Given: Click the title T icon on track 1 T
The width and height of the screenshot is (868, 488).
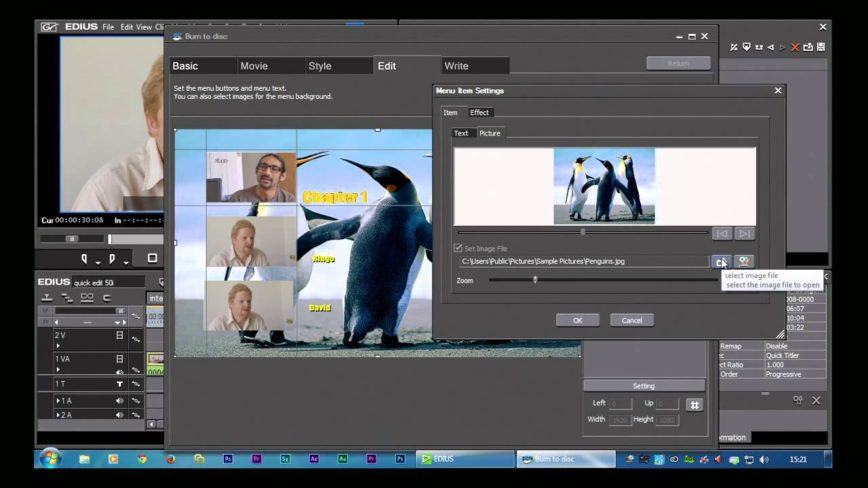Looking at the screenshot, I should [119, 384].
